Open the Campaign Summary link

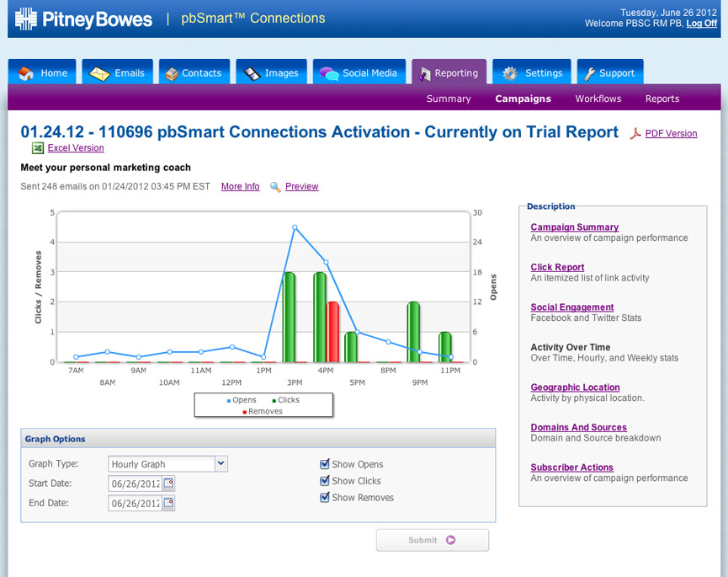click(x=574, y=227)
